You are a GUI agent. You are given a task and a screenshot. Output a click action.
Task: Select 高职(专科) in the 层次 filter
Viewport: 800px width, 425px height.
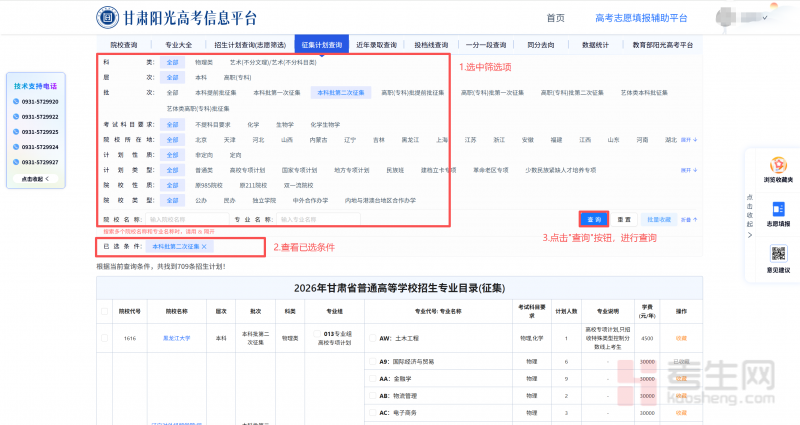pyautogui.click(x=237, y=78)
